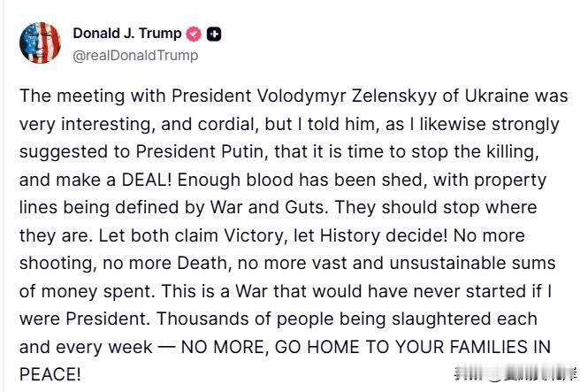Visit the @realDonaldTrump handle link
Screen dimensions: 588x392
(135, 56)
